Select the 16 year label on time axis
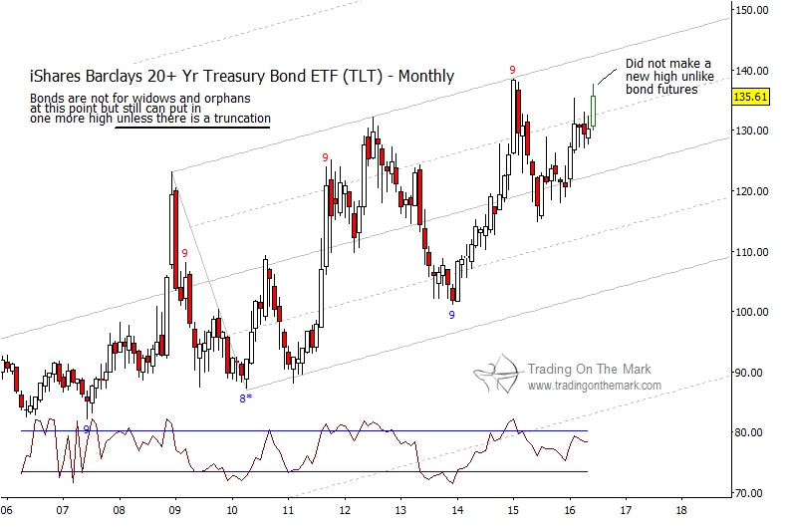The height and width of the screenshot is (532, 788). click(x=570, y=510)
